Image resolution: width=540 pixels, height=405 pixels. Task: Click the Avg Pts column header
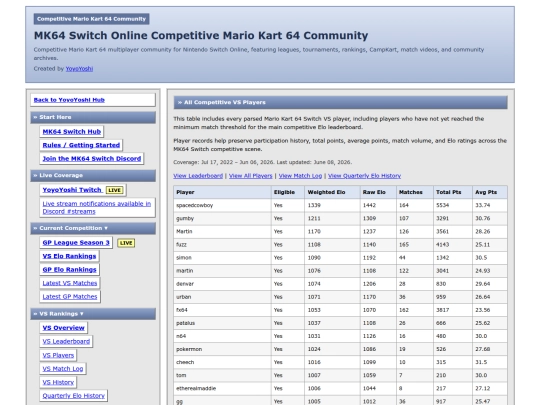click(x=489, y=192)
